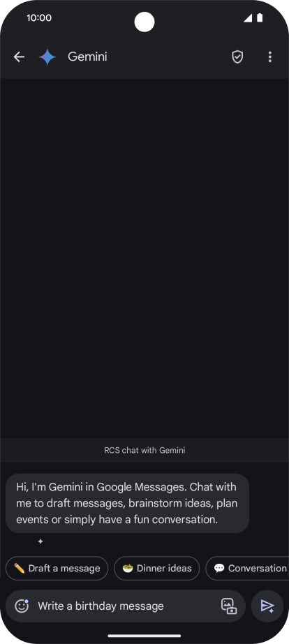Viewport: 289px width, 644px height.
Task: Tap the gallery and camera attachment icon
Action: tap(229, 606)
